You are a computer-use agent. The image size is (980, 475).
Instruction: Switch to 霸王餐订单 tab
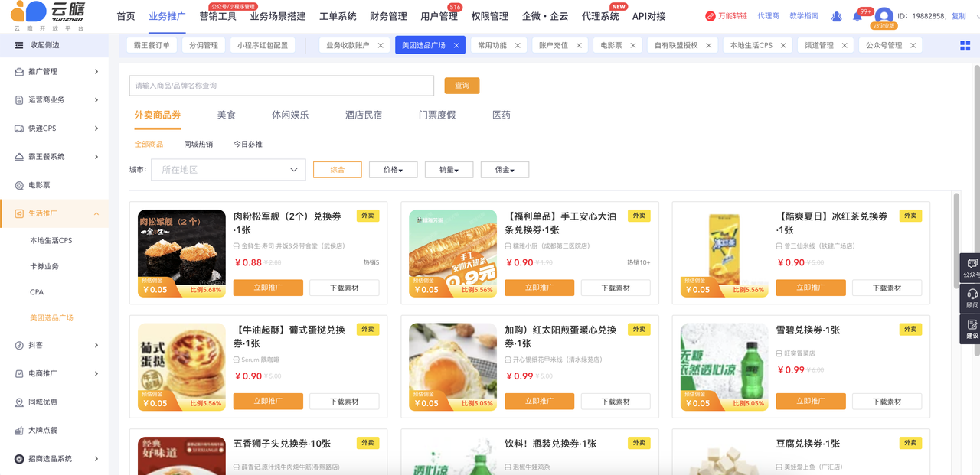click(152, 46)
